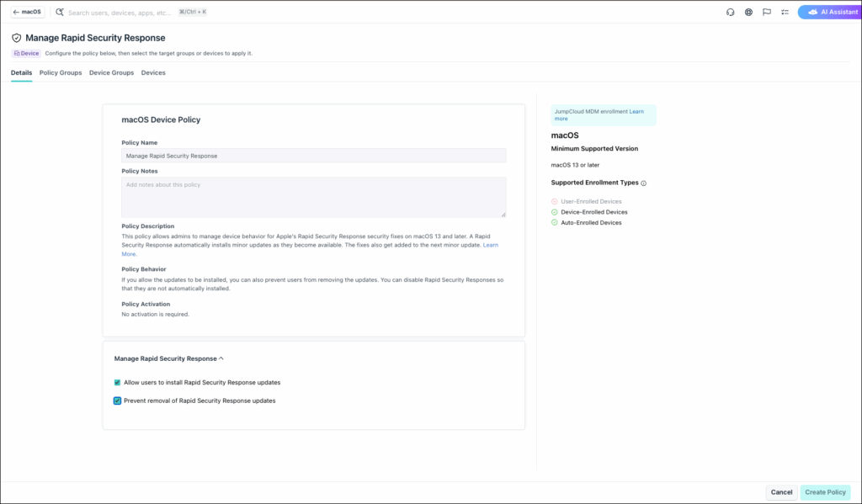
Task: Click the flag announcements icon
Action: [766, 12]
